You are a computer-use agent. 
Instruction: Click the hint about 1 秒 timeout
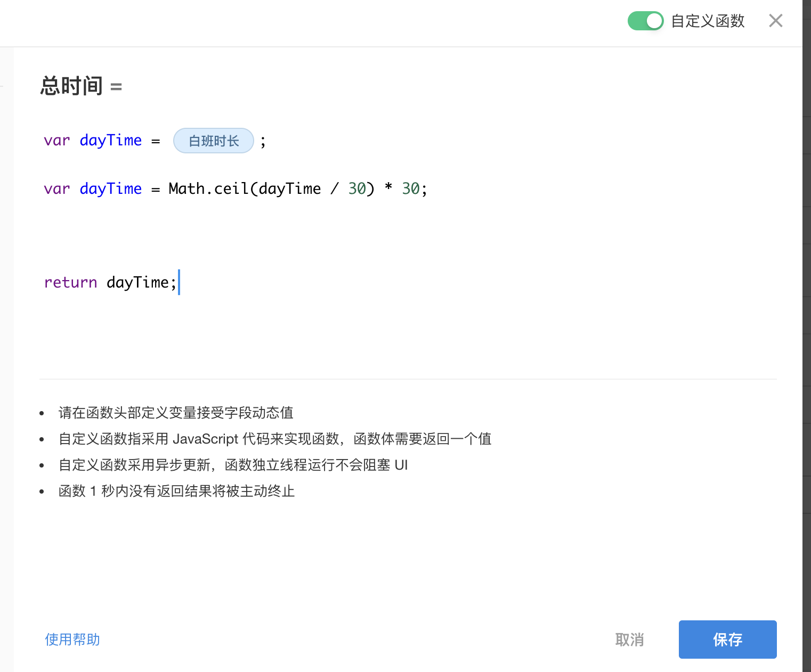pos(176,491)
